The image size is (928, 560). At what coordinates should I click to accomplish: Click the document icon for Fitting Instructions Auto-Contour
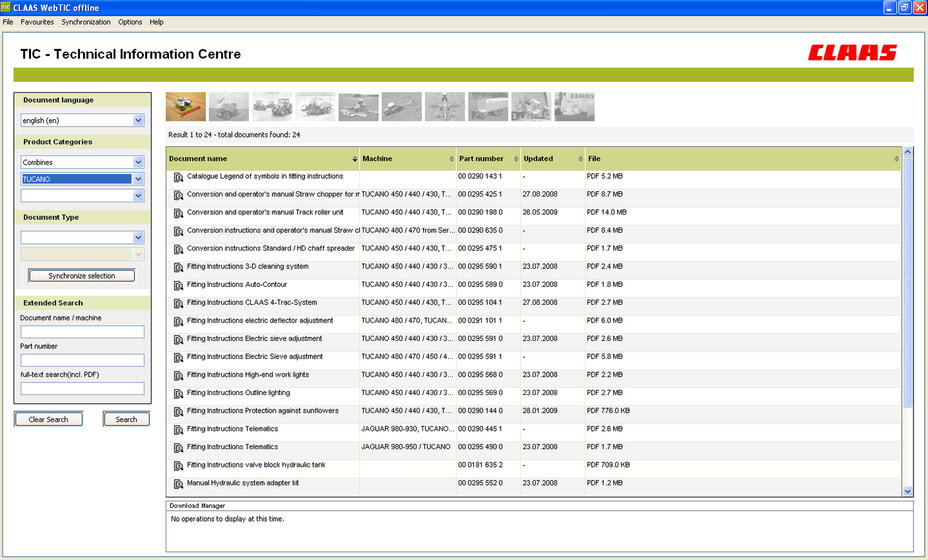coord(178,284)
